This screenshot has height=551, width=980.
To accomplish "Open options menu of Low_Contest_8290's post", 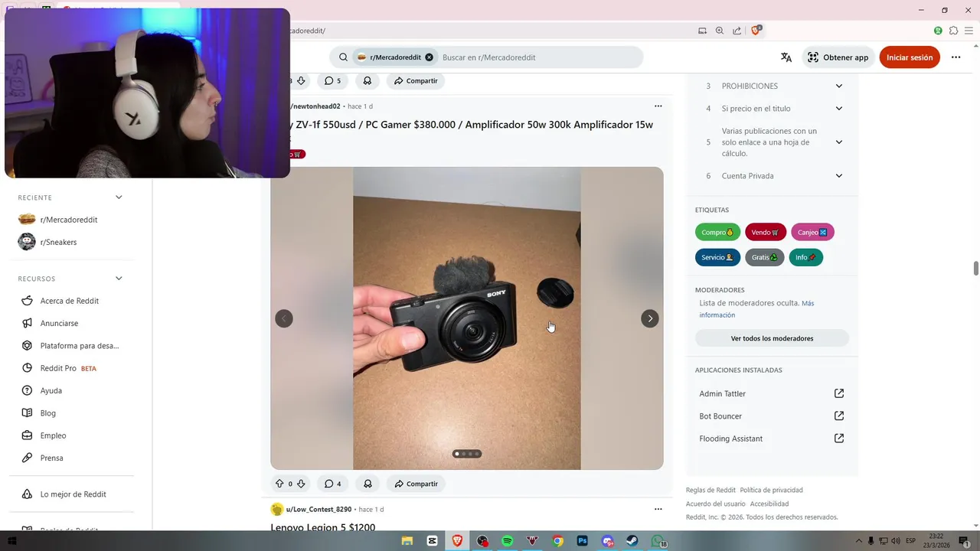I will [658, 509].
